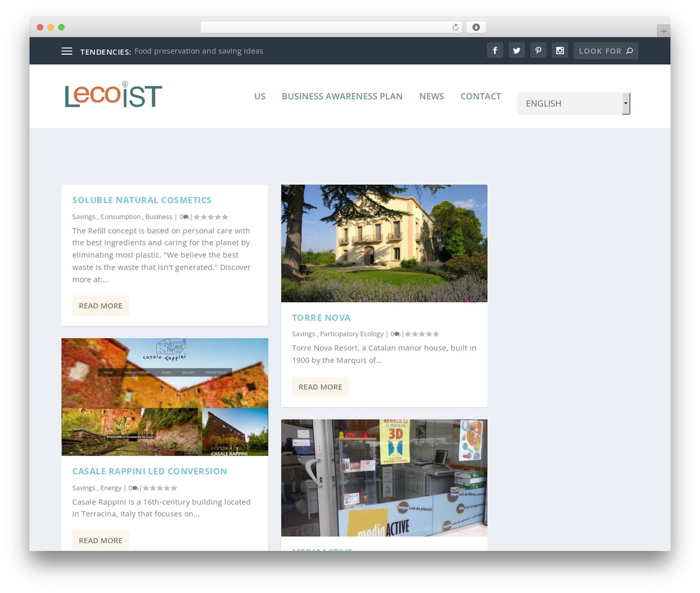
Task: Open Soluble Natural Cosmetics article title
Action: (142, 200)
